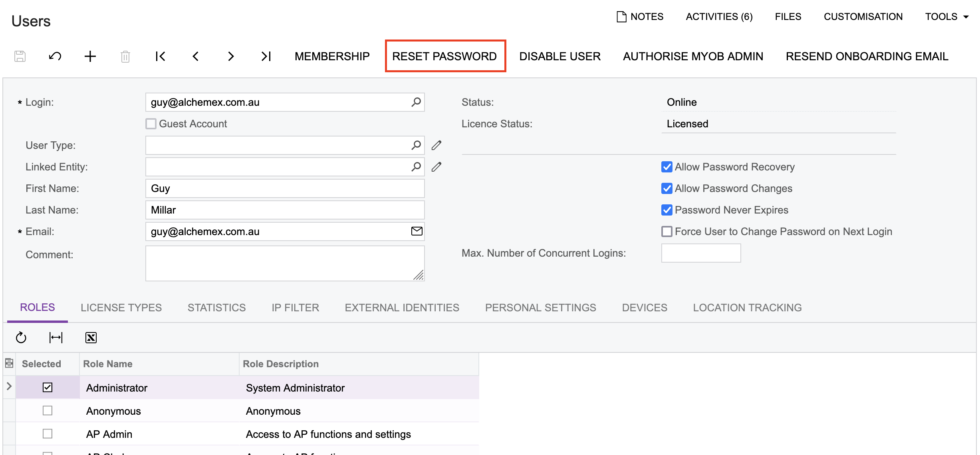Go to first record icon
Viewport: 980px width, 455px height.
[161, 56]
